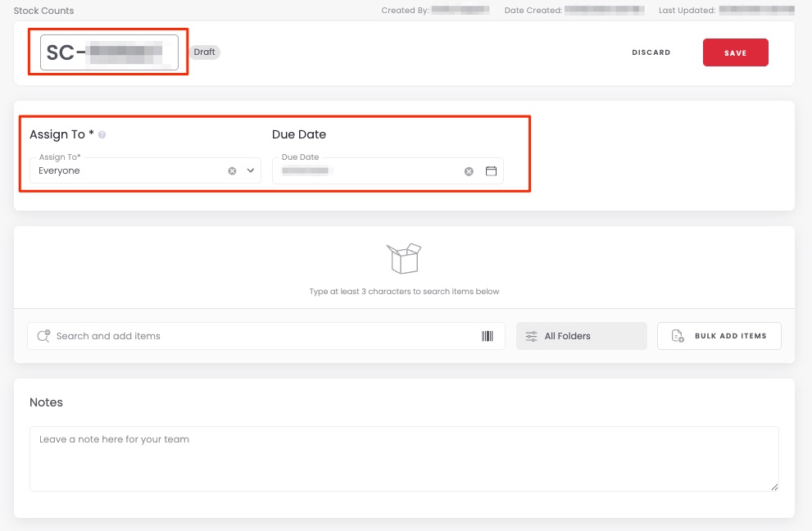Image resolution: width=812 pixels, height=531 pixels.
Task: Click the DISCARD button
Action: [651, 52]
